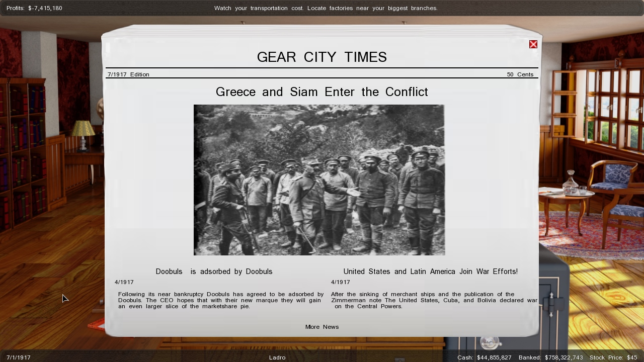This screenshot has height=362, width=644.
Task: Click the Ladro company name
Action: click(x=277, y=357)
